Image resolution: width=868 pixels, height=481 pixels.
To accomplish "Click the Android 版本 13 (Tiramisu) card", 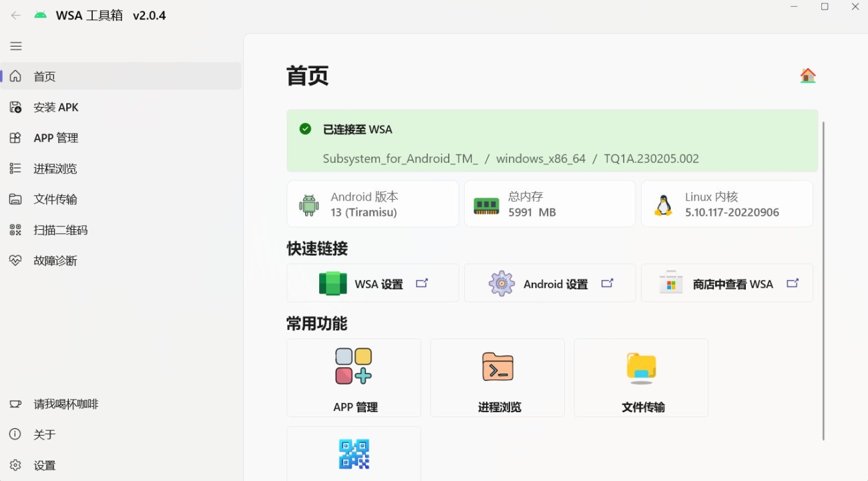I will (x=373, y=204).
